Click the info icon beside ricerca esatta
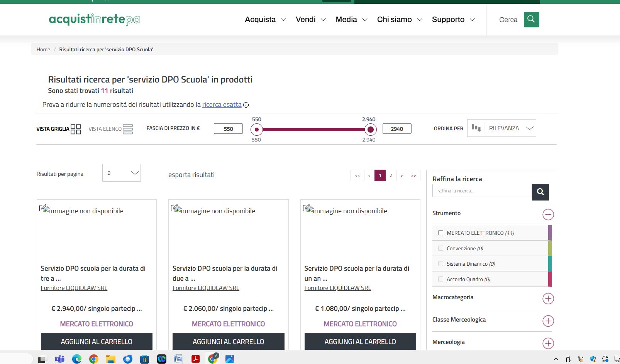Screen dimensions: 620x364 point(246,105)
